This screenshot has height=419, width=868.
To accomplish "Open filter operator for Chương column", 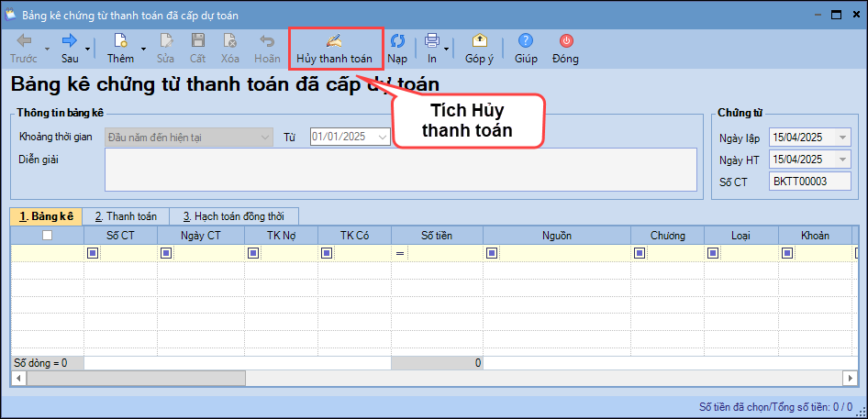I will pos(640,253).
